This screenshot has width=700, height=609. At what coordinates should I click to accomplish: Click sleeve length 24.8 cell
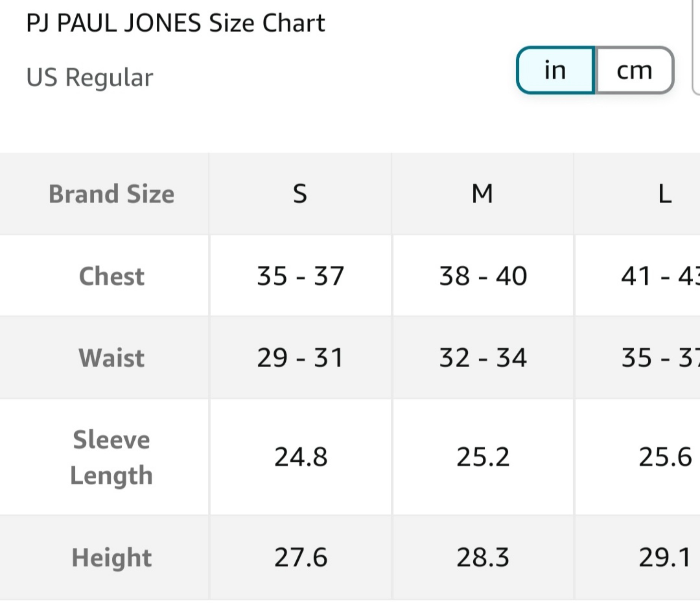point(300,457)
